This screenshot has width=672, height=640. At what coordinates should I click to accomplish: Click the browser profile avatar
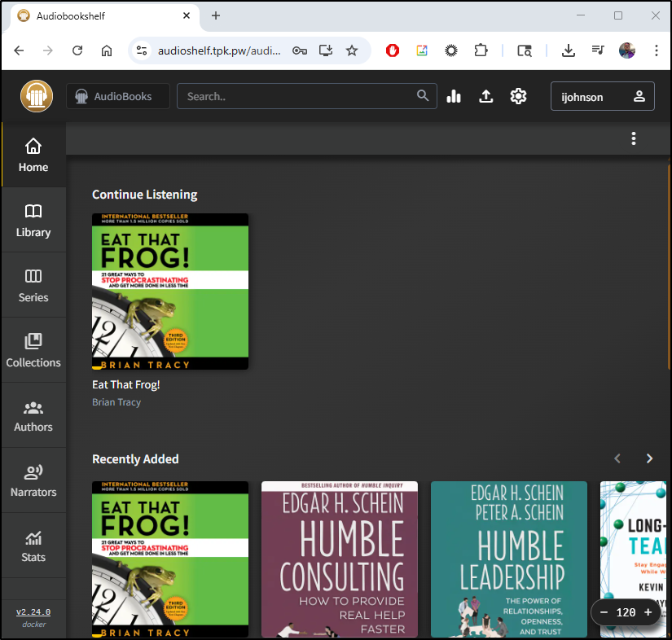(627, 50)
